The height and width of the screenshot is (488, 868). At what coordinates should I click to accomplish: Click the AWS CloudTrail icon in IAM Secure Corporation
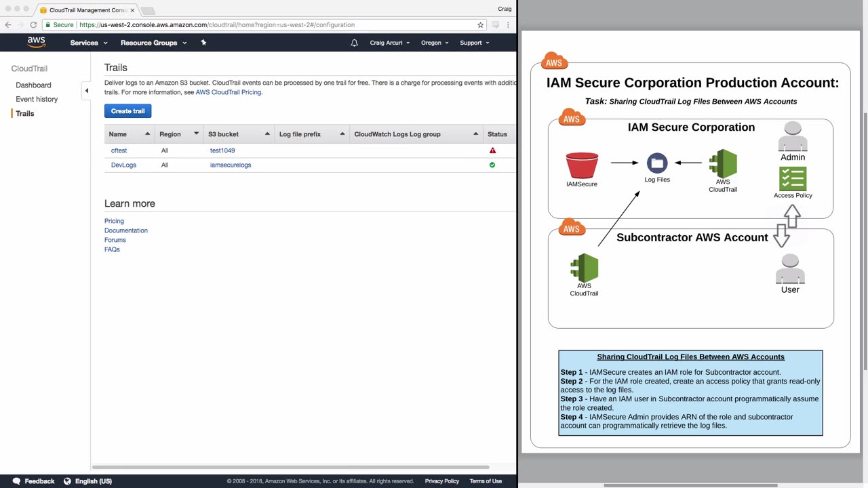723,163
